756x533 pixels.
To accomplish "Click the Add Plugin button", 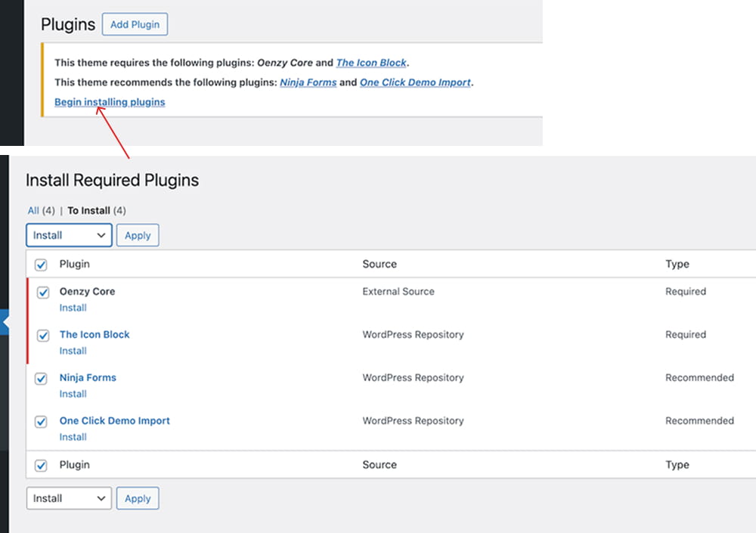I will [x=135, y=24].
